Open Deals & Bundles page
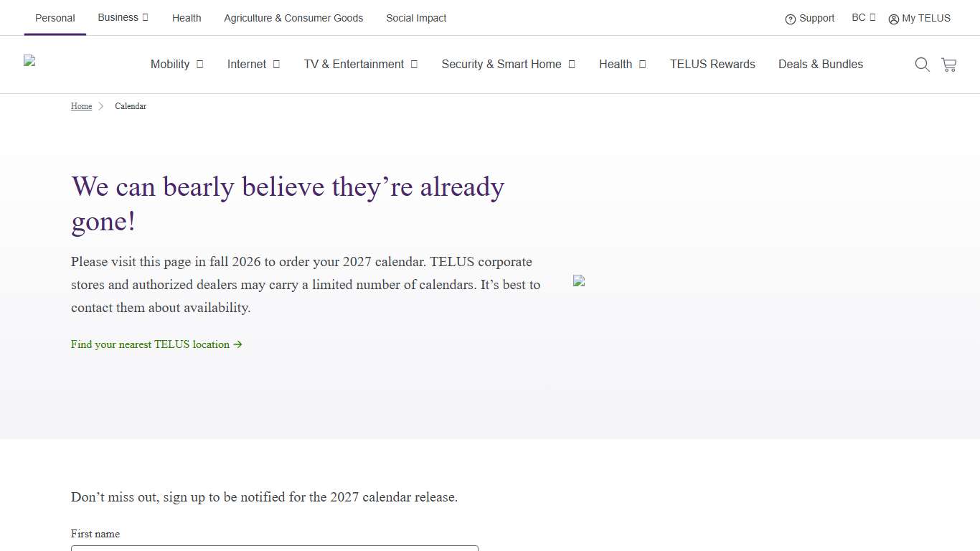The image size is (980, 551). click(x=821, y=65)
